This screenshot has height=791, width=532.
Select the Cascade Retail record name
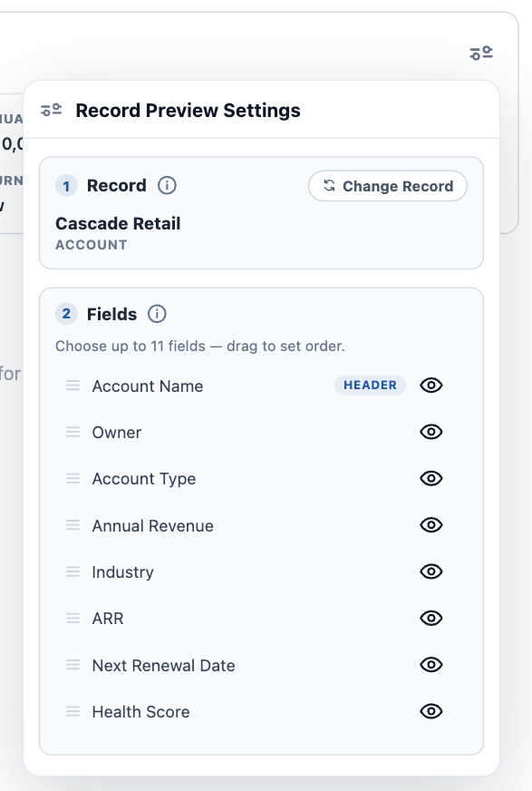coord(118,223)
